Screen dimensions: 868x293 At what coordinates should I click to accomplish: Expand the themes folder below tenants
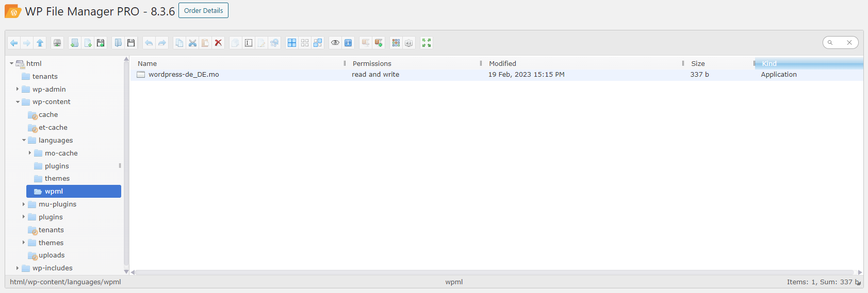(x=24, y=243)
